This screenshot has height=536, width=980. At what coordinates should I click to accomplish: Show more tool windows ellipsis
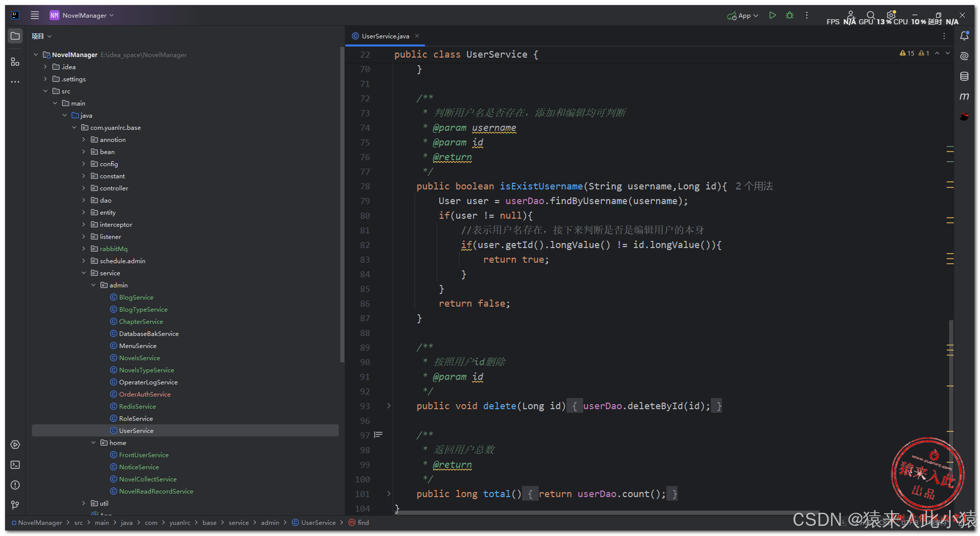(15, 81)
